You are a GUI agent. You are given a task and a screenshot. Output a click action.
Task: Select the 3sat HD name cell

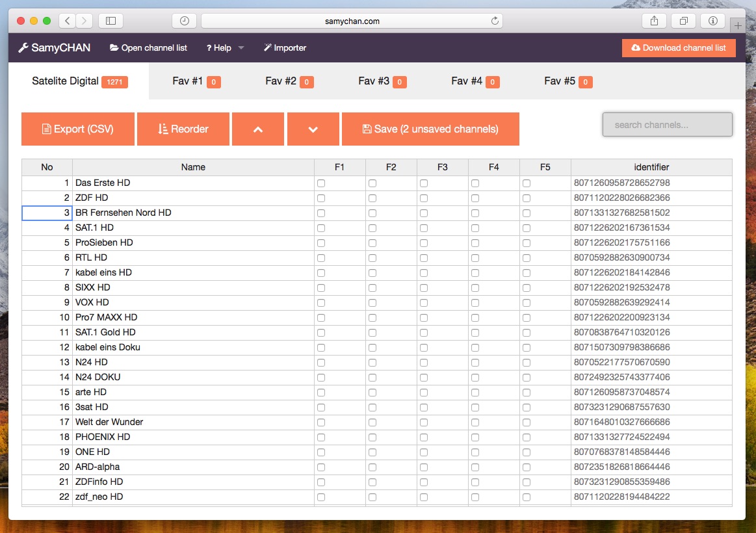point(193,407)
